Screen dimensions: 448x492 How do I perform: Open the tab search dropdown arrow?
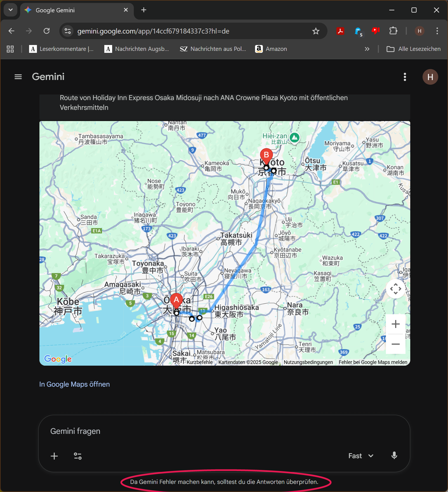coord(11,10)
